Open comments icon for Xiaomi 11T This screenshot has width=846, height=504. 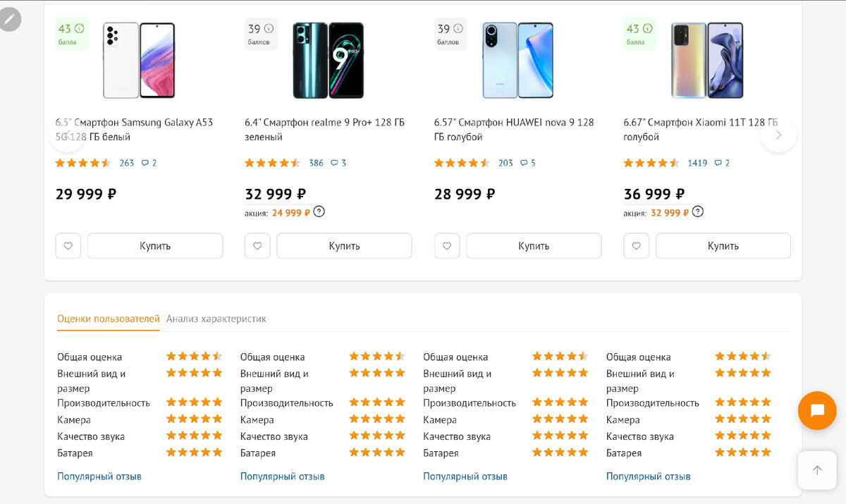coord(718,163)
